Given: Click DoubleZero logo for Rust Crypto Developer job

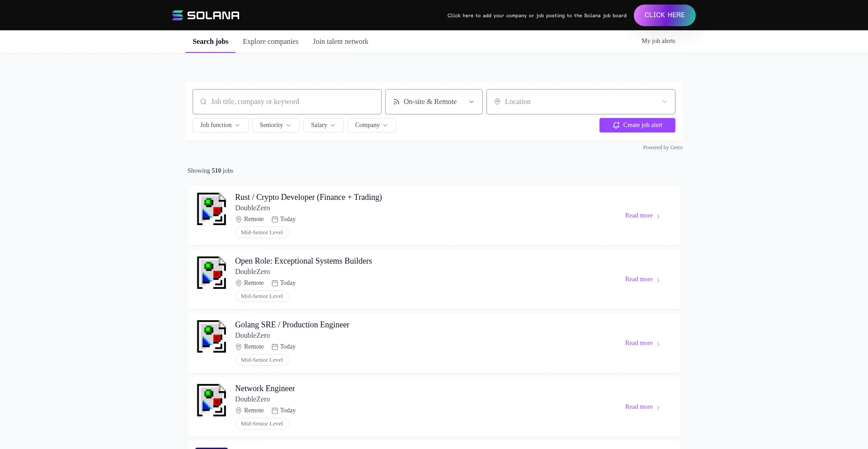Looking at the screenshot, I should click(x=211, y=209).
